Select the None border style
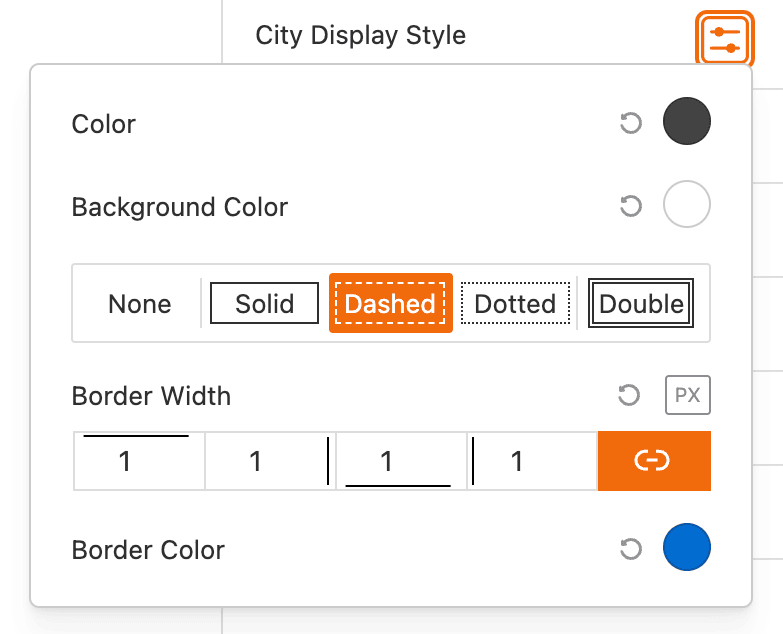Image resolution: width=783 pixels, height=634 pixels. [140, 304]
